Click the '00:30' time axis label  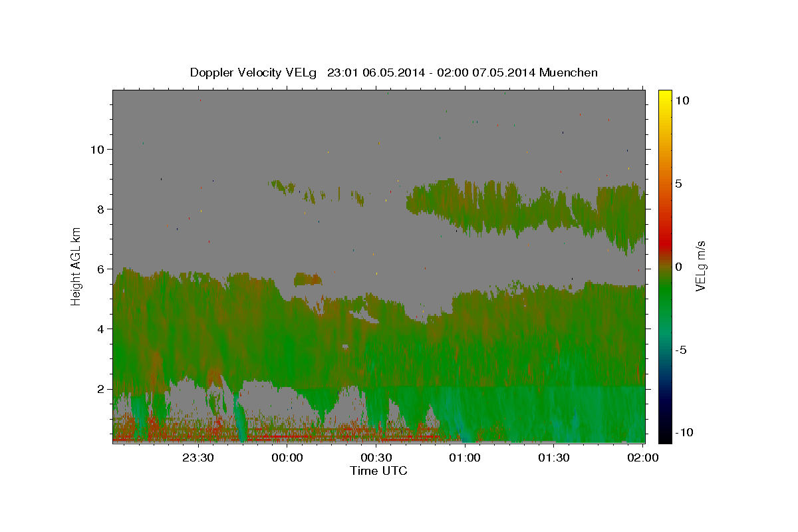pyautogui.click(x=376, y=458)
